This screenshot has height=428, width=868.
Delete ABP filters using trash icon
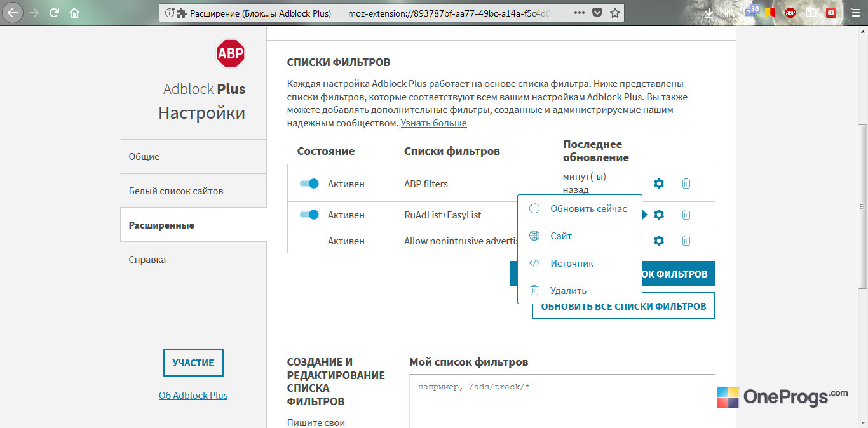pos(686,184)
